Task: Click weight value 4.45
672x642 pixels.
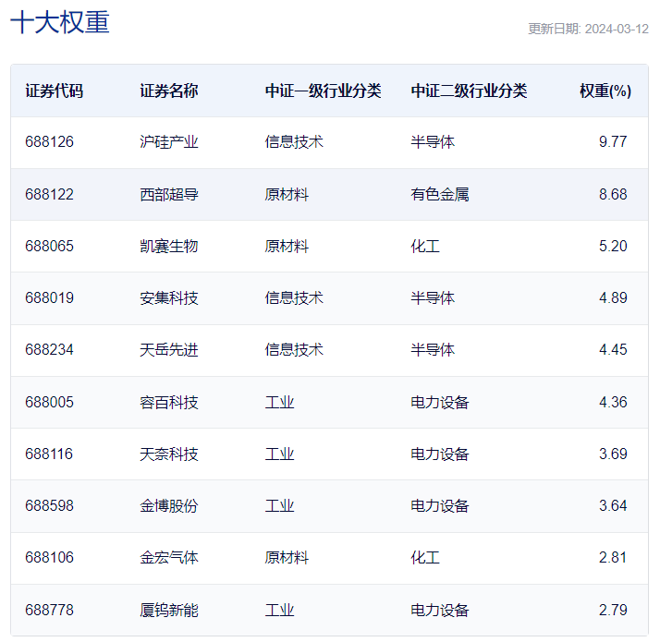Action: pos(613,350)
